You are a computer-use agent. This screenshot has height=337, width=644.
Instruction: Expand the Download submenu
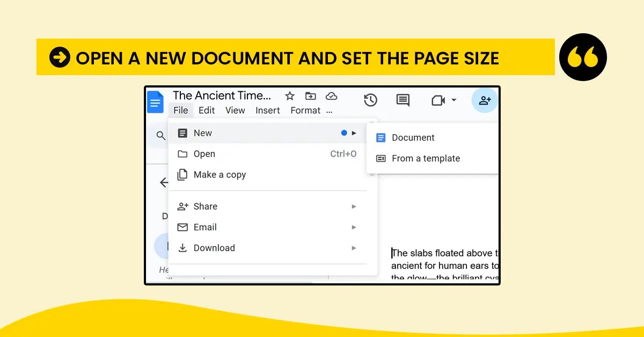[214, 248]
